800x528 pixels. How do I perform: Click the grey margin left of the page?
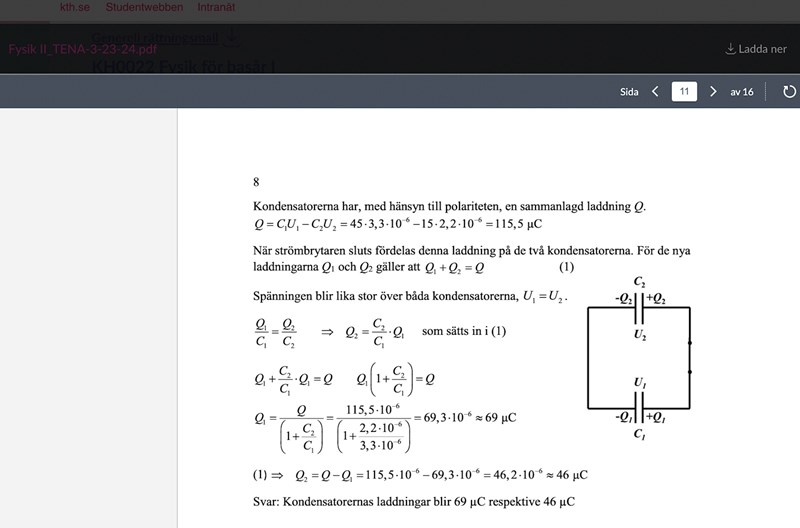click(x=88, y=318)
